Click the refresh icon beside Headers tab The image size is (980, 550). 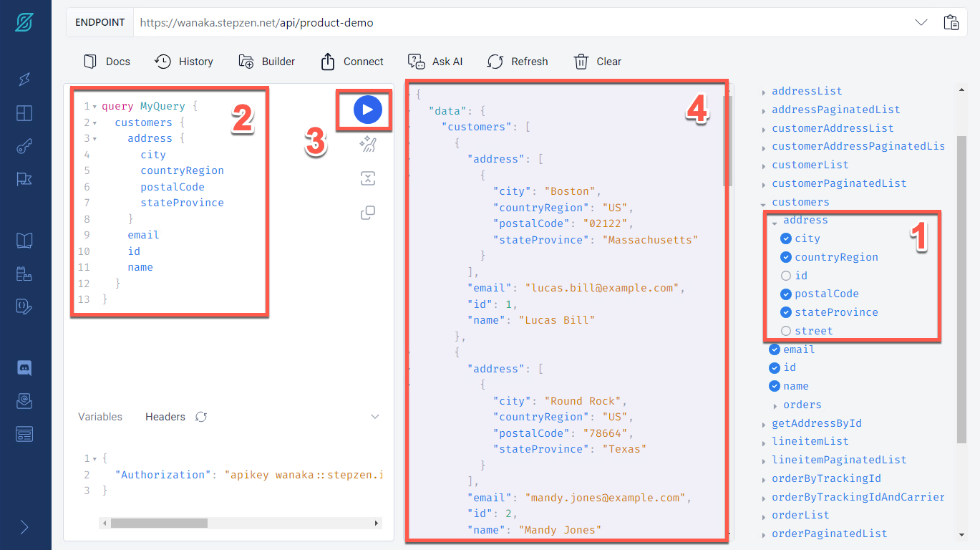tap(201, 417)
